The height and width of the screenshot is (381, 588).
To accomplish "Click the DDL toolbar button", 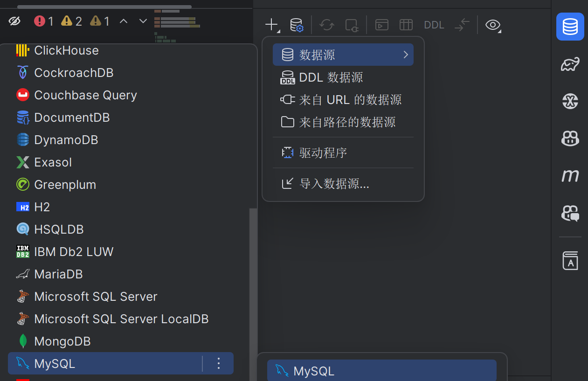I will pos(434,25).
